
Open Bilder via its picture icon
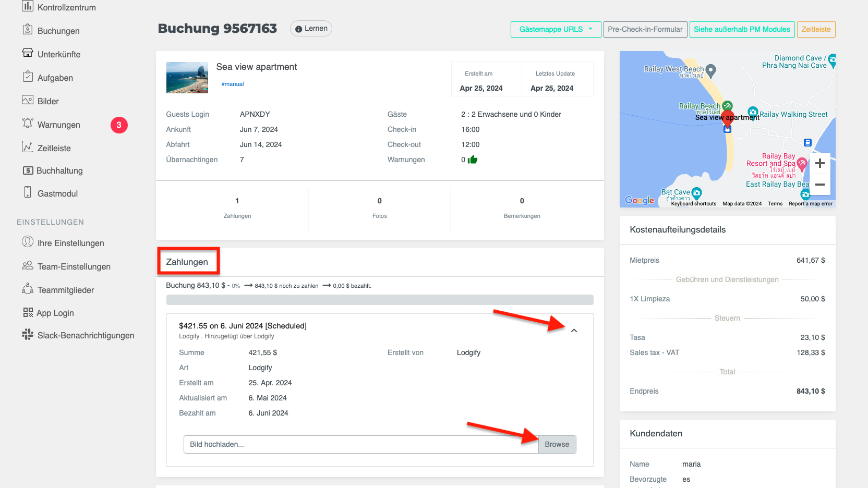[28, 100]
